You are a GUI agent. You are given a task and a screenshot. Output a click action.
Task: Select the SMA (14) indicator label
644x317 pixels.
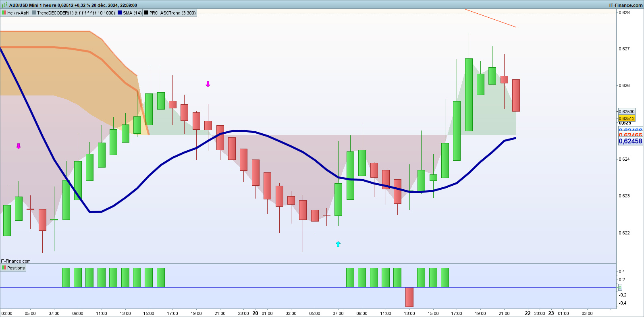pos(132,13)
